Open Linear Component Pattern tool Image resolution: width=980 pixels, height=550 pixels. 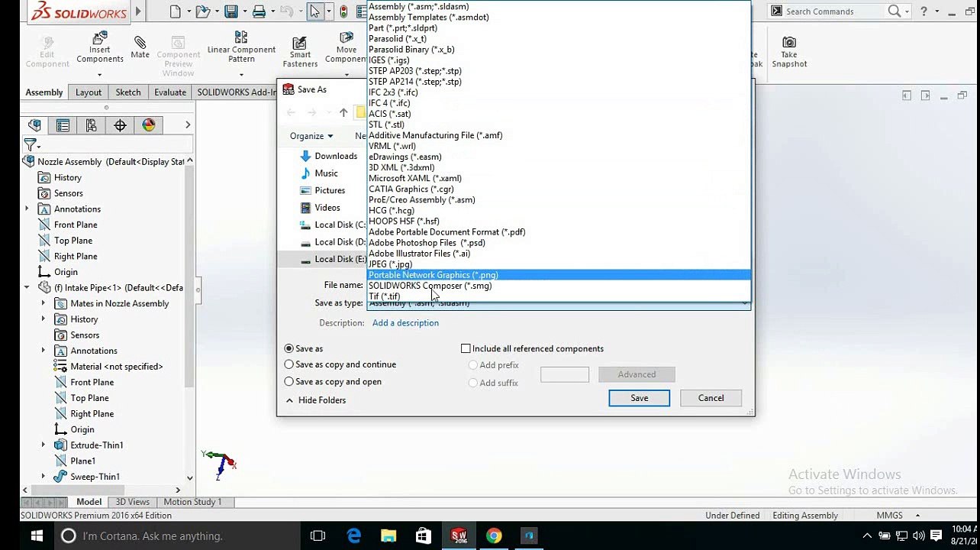241,47
